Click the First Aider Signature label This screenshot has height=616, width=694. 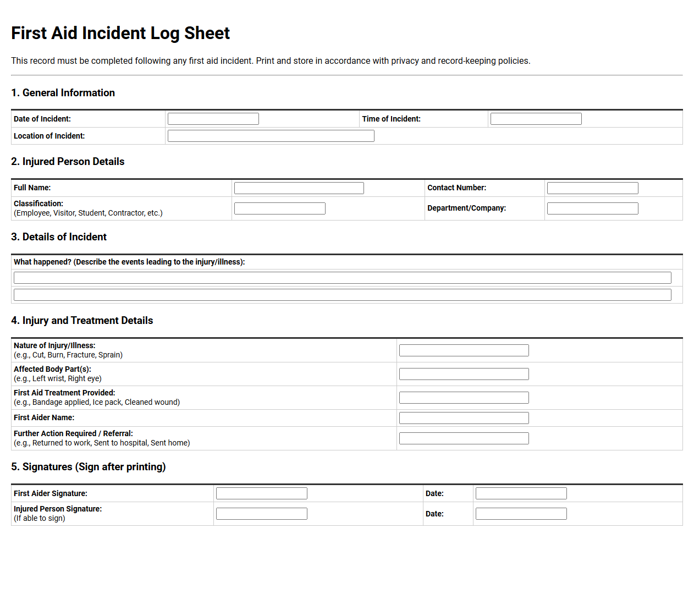[x=51, y=493]
